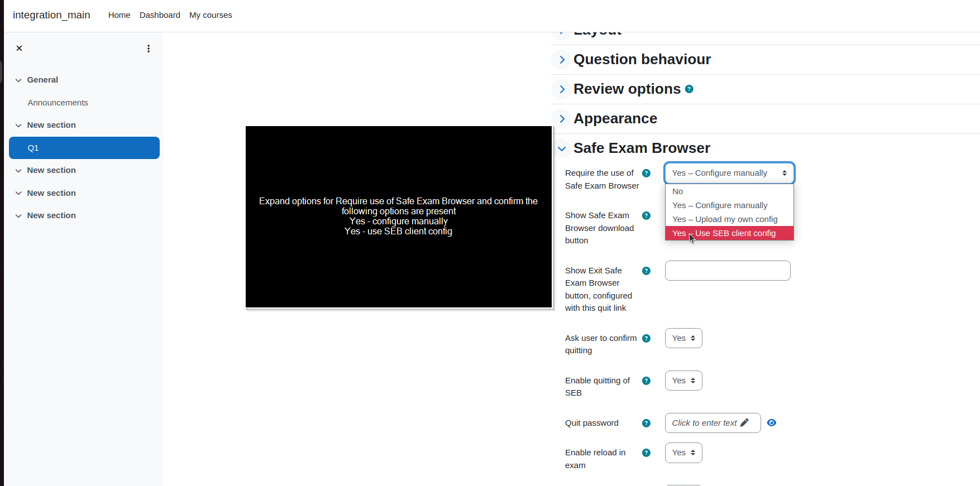The height and width of the screenshot is (486, 980).
Task: Go to Home in top navigation
Action: (119, 15)
